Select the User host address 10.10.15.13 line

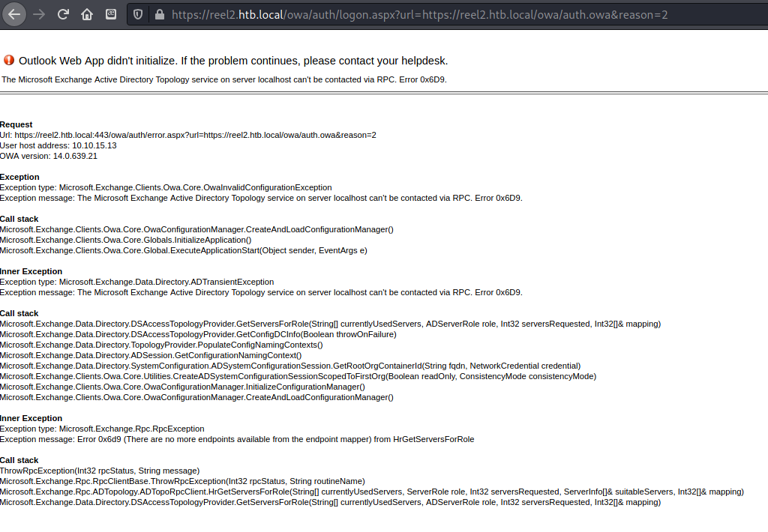pyautogui.click(x=58, y=145)
